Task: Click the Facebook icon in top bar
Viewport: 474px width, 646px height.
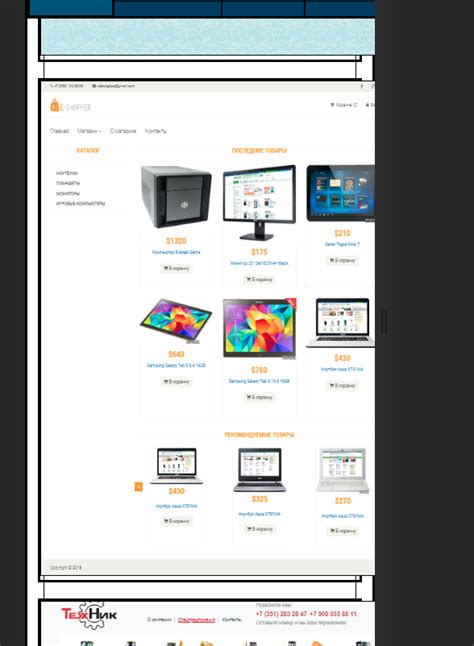Action: click(x=362, y=86)
